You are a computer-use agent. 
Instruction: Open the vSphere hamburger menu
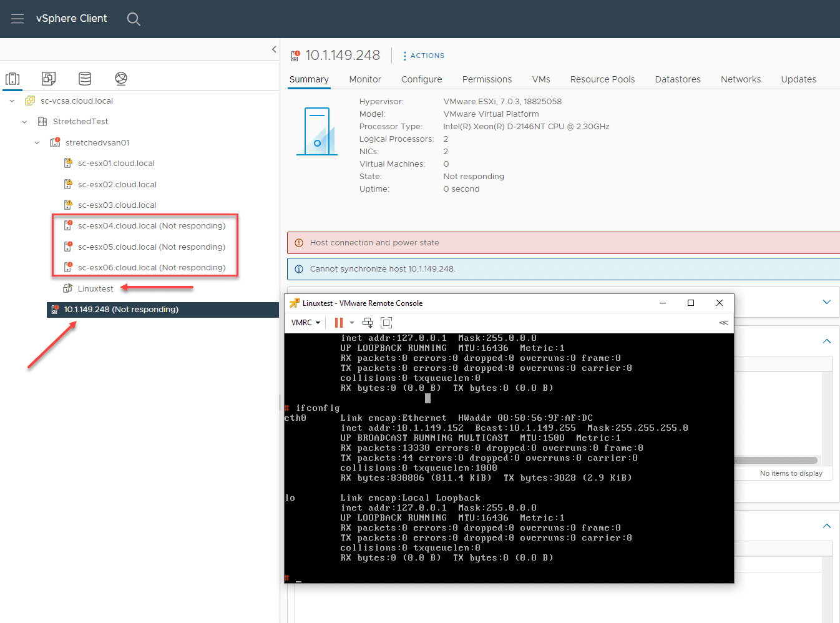pos(17,19)
